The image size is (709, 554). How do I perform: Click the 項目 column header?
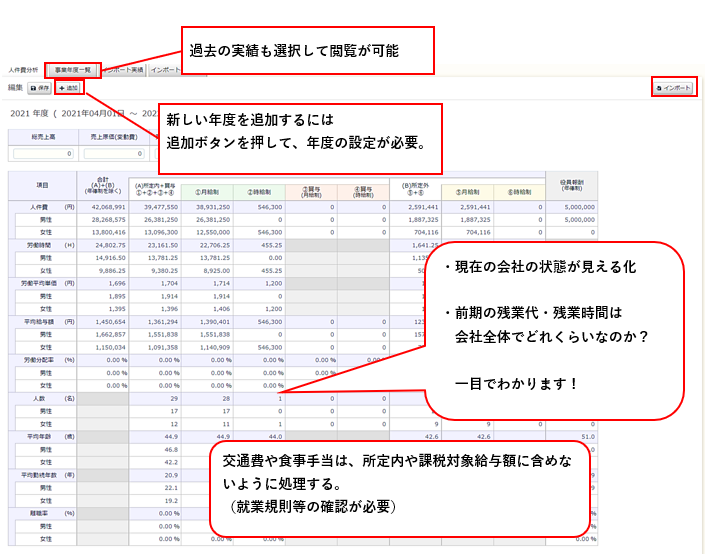click(42, 185)
